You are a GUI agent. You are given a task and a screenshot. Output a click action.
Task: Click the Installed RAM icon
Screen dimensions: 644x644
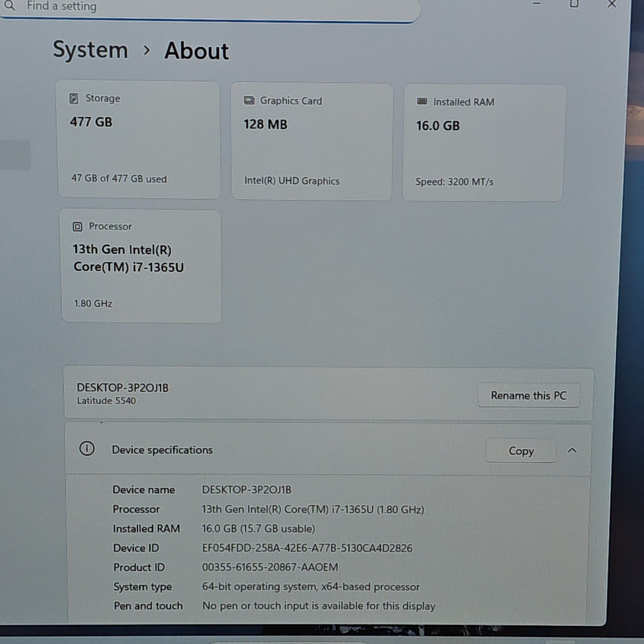[422, 101]
